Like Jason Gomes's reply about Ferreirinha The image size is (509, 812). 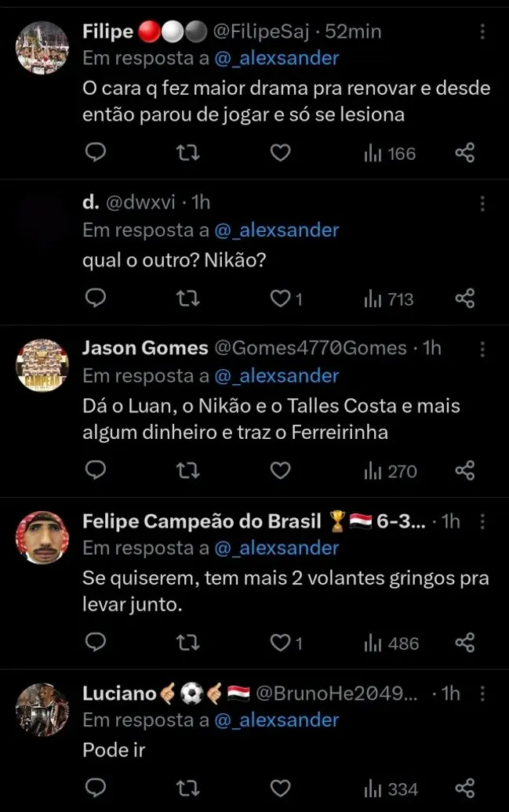279,470
